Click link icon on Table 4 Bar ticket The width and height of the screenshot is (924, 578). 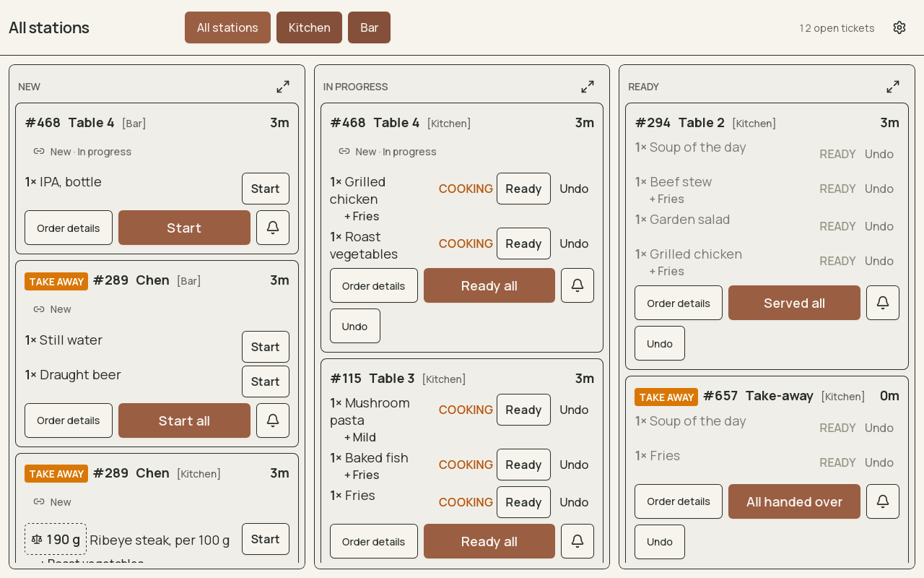coord(39,151)
